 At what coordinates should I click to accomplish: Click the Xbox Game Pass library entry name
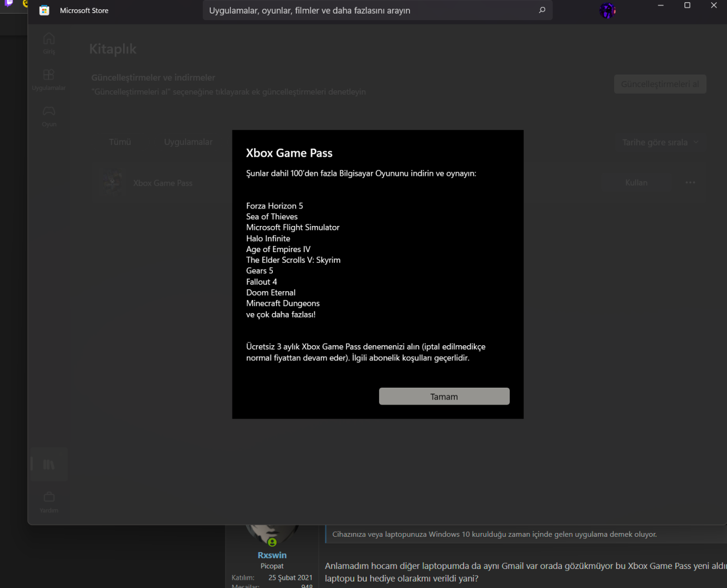point(163,183)
